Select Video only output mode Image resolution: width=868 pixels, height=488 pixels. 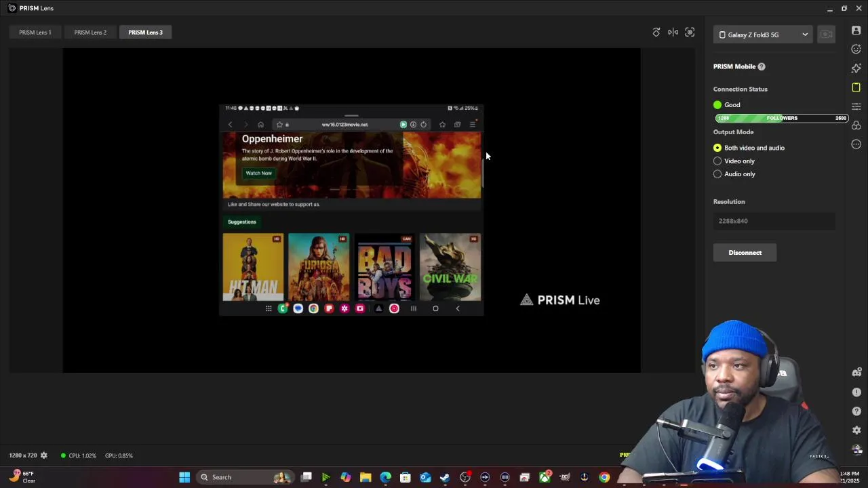click(734, 161)
